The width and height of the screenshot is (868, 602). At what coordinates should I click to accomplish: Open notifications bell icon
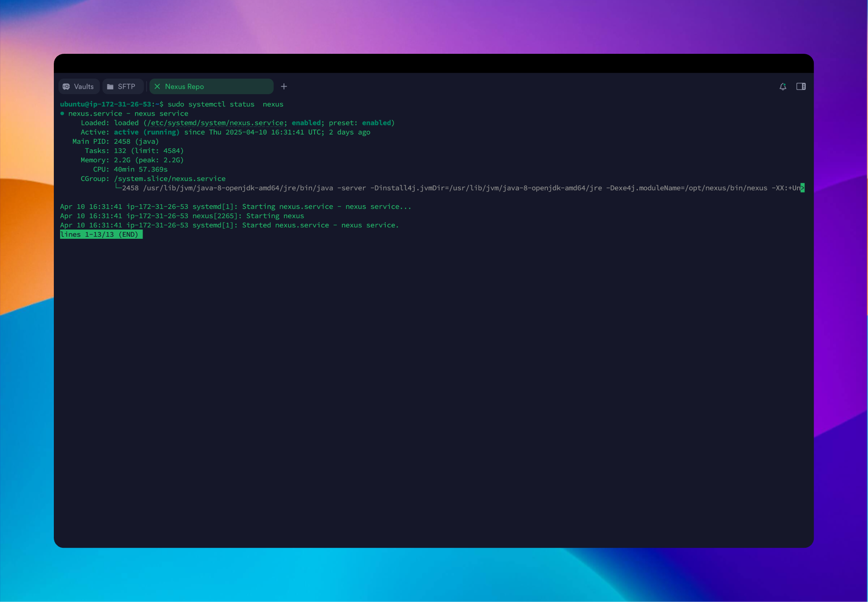pos(783,87)
